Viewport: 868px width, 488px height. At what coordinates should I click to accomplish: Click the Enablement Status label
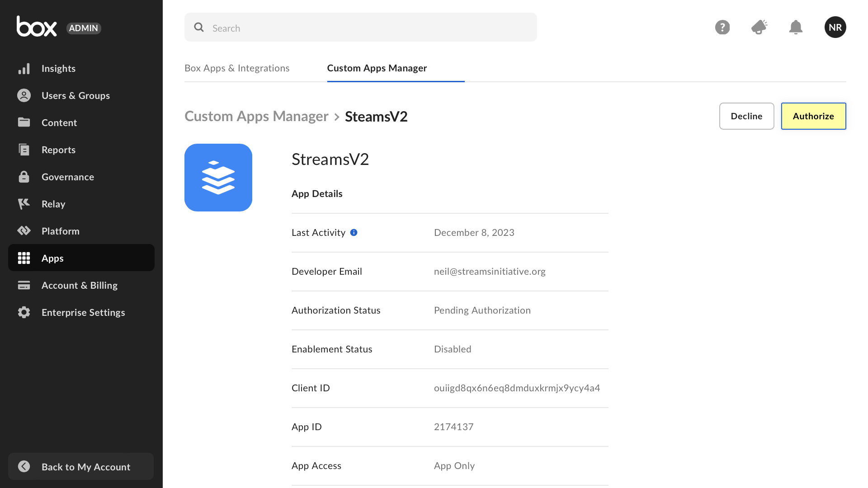332,349
